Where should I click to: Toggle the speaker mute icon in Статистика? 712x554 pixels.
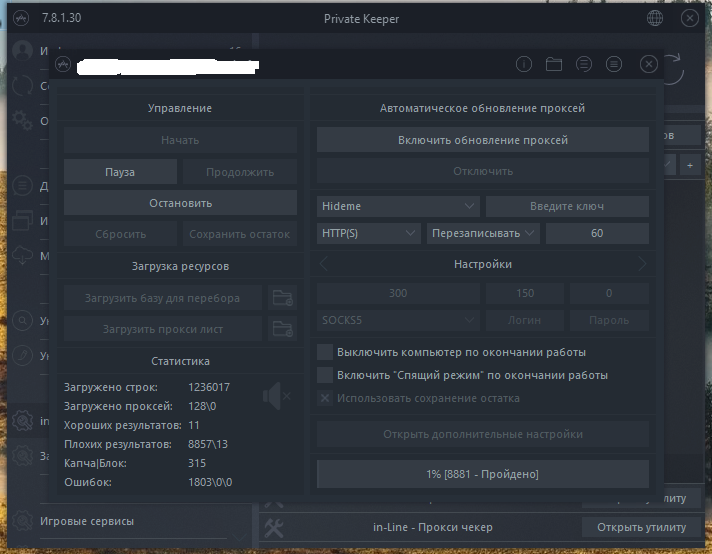click(x=276, y=397)
